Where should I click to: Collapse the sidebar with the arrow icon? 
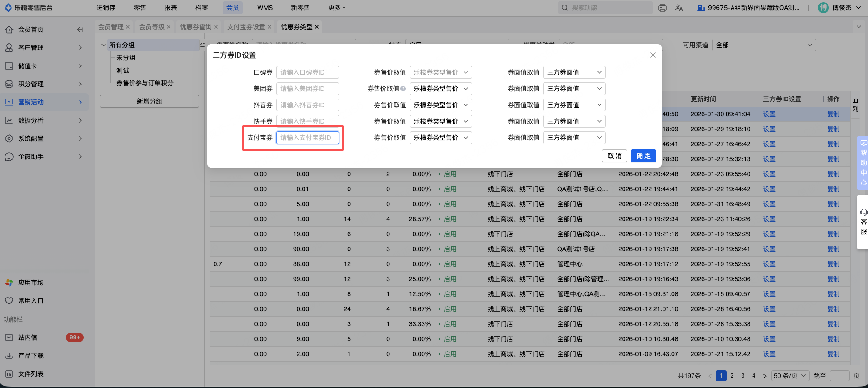80,30
